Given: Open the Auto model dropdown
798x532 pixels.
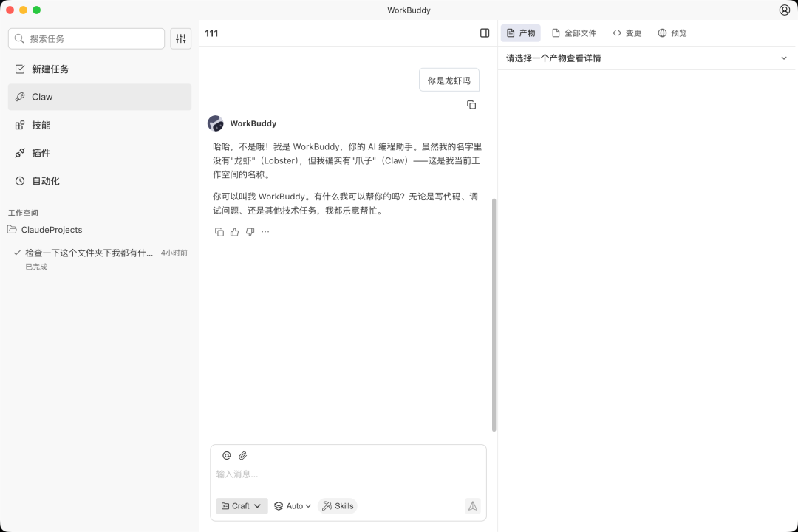Looking at the screenshot, I should tap(292, 506).
